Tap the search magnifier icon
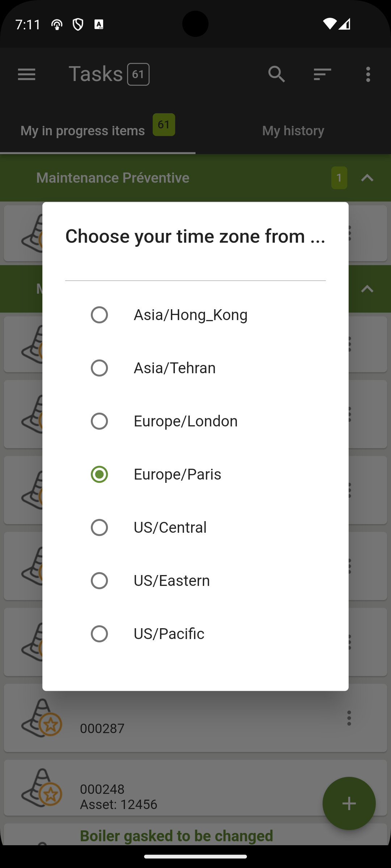Image resolution: width=391 pixels, height=868 pixels. click(277, 75)
